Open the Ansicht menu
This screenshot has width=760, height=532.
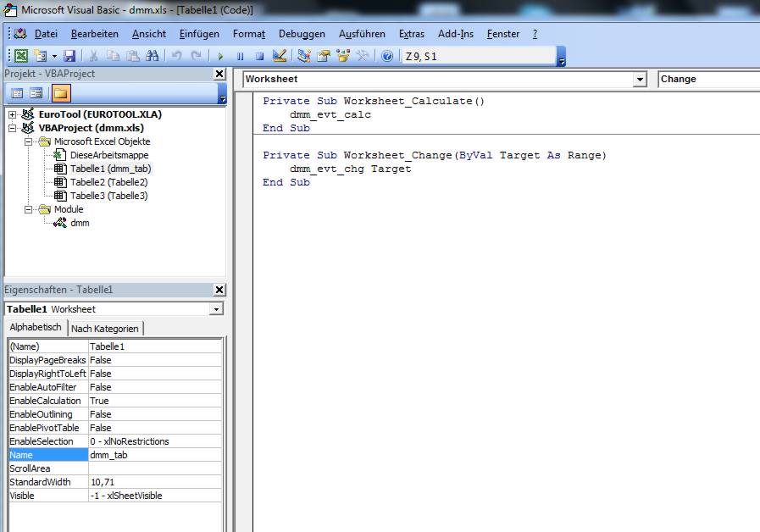(x=149, y=34)
